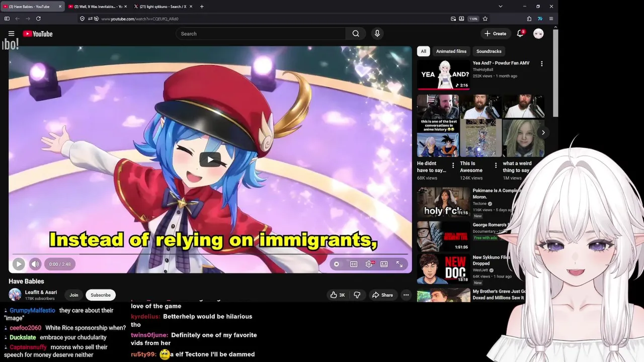Click the browser address bar URL

point(140,19)
